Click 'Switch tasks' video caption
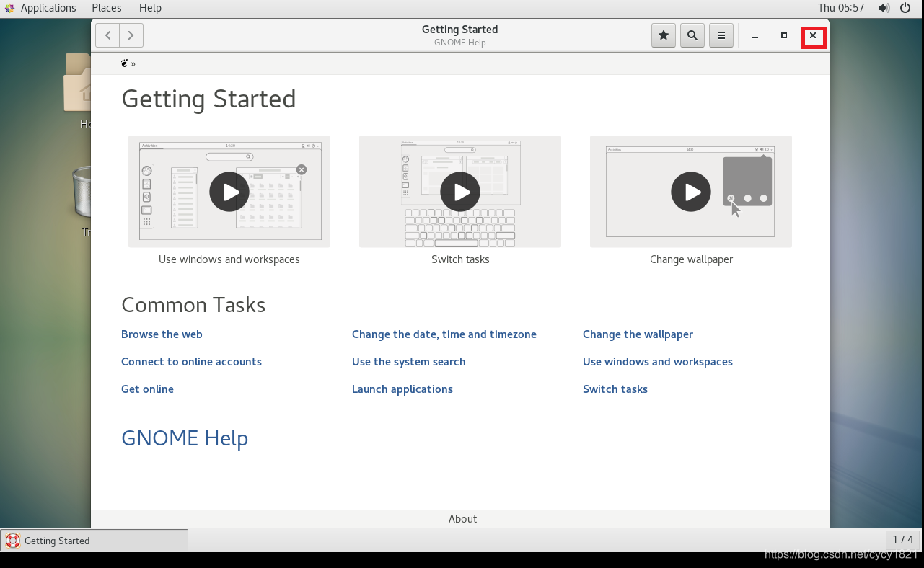The width and height of the screenshot is (924, 568). pyautogui.click(x=460, y=259)
